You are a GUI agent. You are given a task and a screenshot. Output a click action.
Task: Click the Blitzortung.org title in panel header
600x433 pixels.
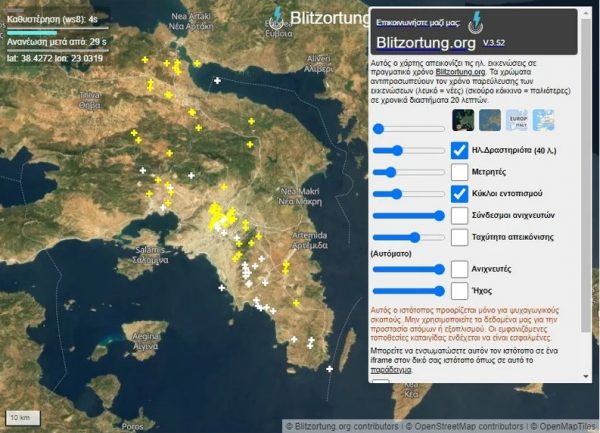click(425, 44)
